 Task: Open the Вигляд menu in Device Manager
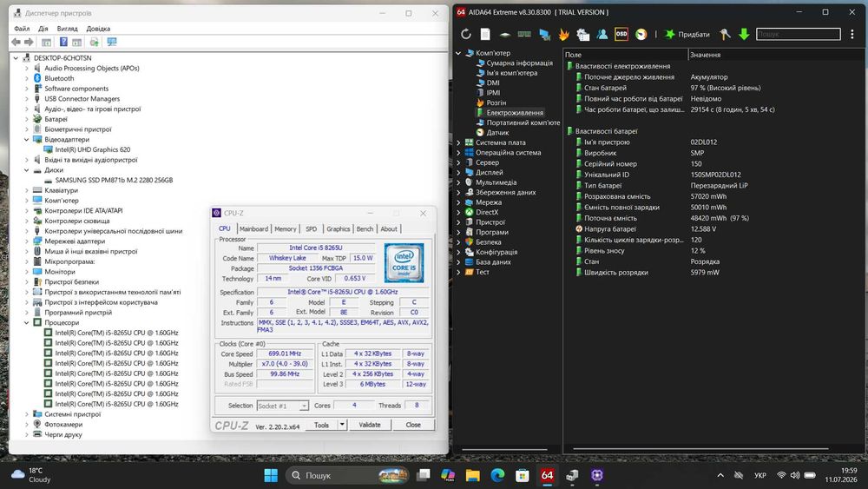click(67, 29)
